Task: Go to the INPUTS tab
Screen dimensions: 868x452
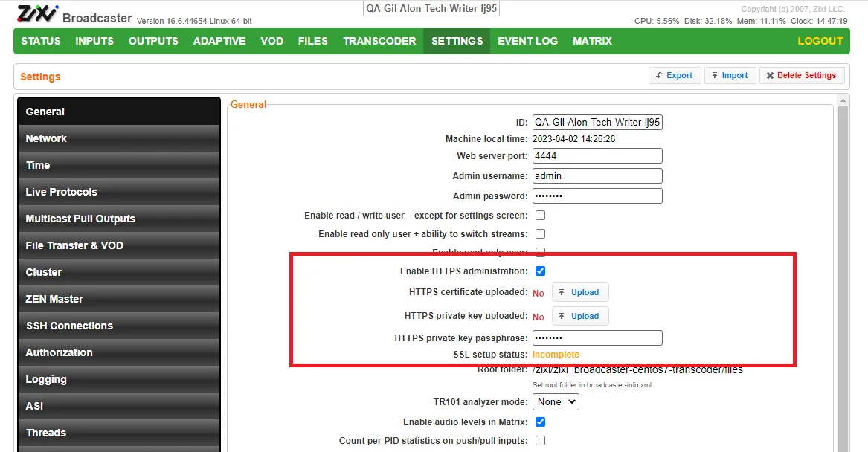Action: [94, 41]
